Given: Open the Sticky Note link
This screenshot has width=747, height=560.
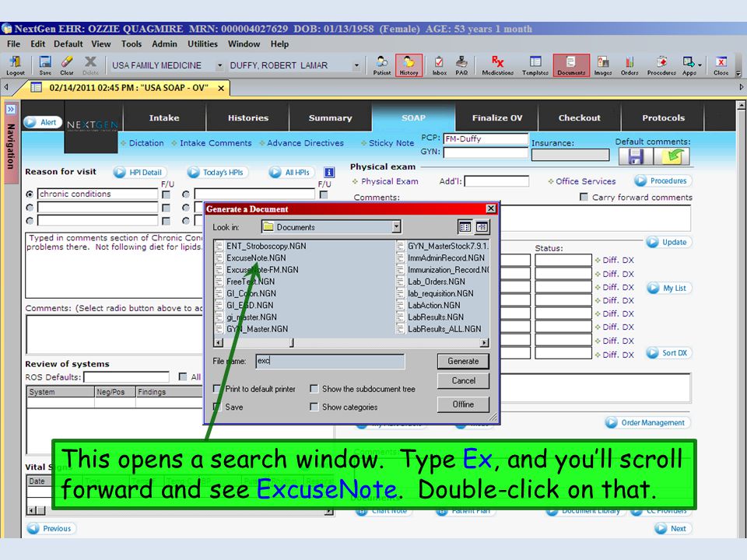Looking at the screenshot, I should tap(391, 143).
